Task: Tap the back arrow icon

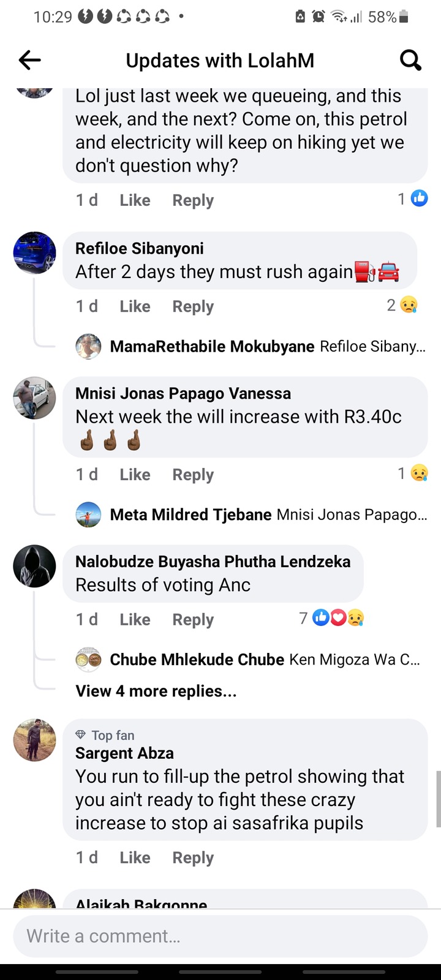Action: (29, 60)
